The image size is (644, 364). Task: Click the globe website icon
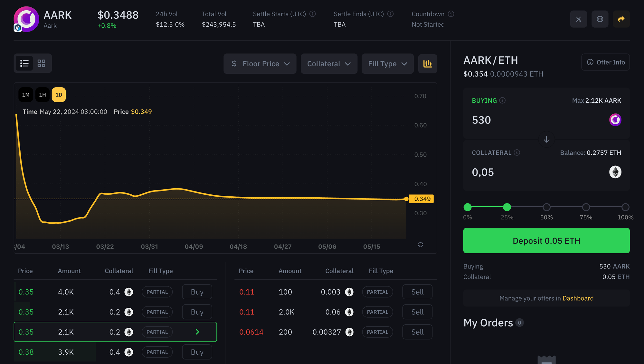coord(600,19)
